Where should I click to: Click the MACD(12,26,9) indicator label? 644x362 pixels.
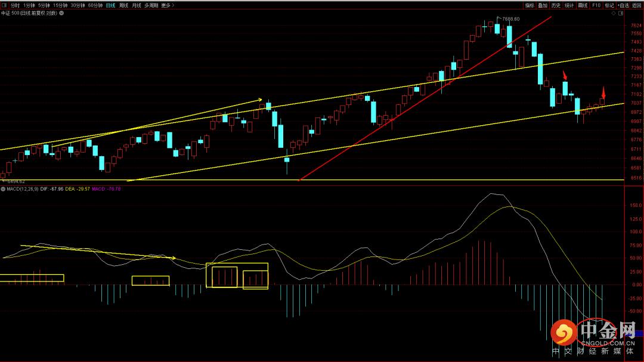[23, 189]
